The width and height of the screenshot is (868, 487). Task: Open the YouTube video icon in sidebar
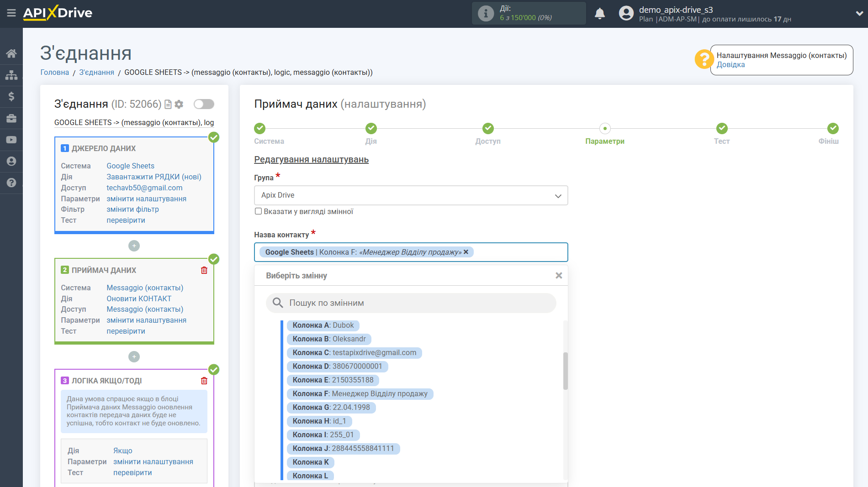click(x=11, y=140)
